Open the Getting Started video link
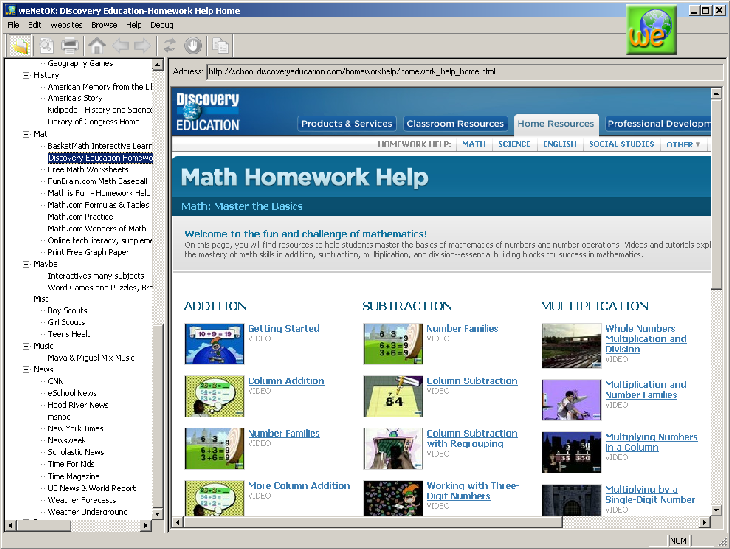This screenshot has height=549, width=730. (x=284, y=328)
